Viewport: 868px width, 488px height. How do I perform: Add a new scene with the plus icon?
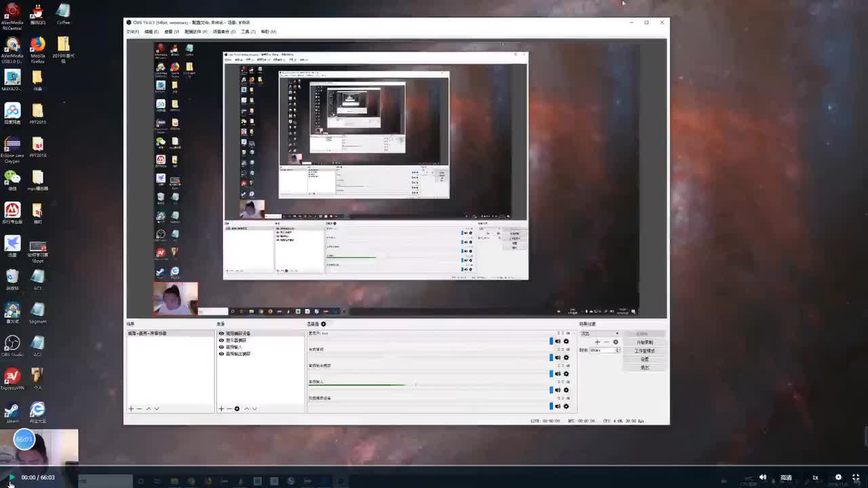(131, 409)
